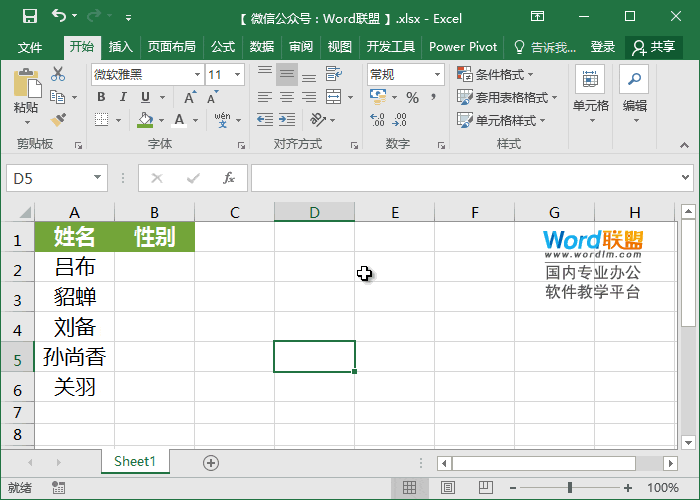This screenshot has height=500, width=700.
Task: Add a new sheet with plus icon
Action: (210, 462)
